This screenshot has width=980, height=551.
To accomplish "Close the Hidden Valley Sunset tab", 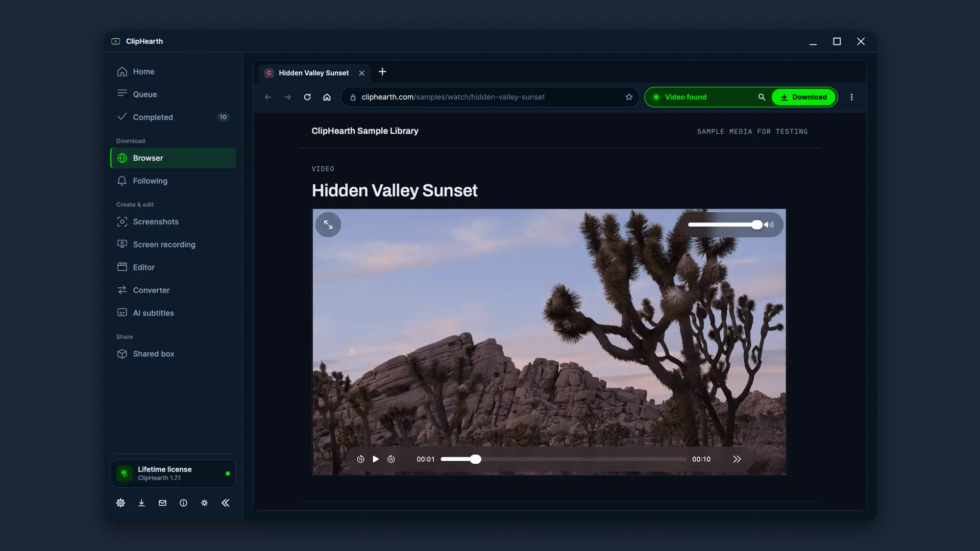I will pyautogui.click(x=362, y=73).
